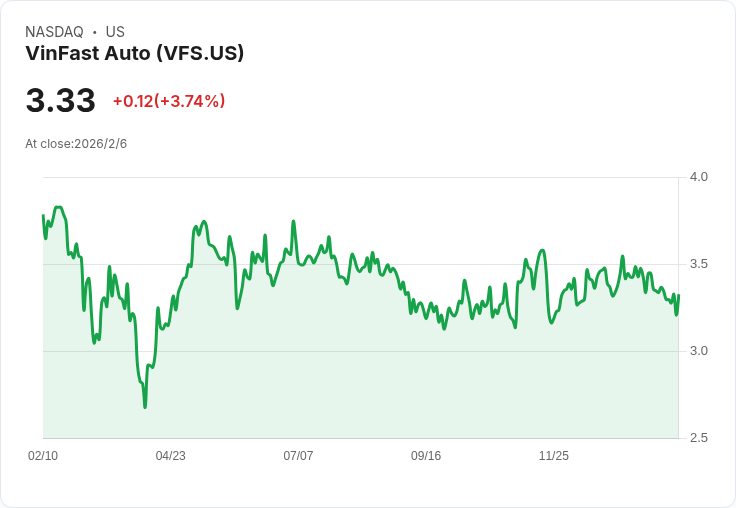Click the 07/07 date label on x-axis
736x508 pixels.
coord(298,455)
